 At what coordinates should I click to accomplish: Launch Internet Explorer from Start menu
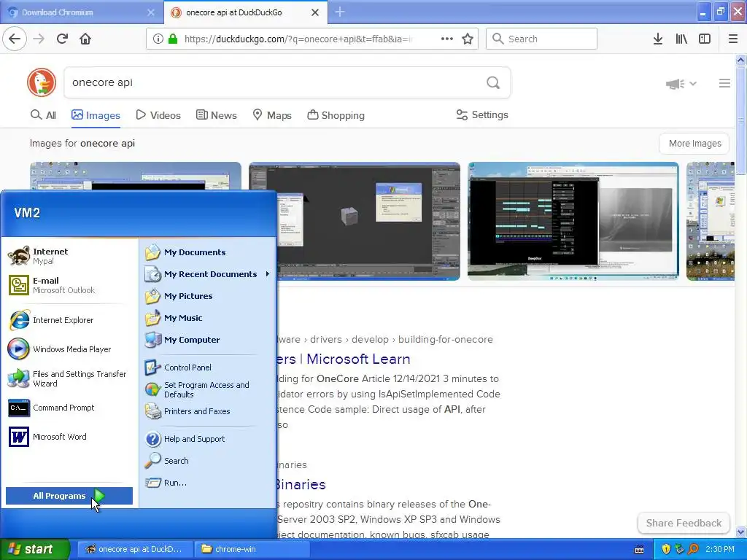(x=69, y=320)
